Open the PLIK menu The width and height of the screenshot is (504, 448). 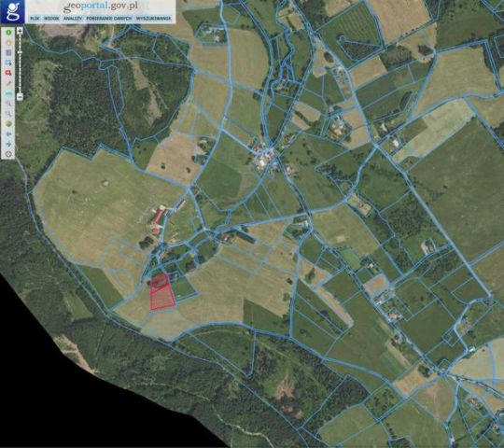pyautogui.click(x=35, y=19)
